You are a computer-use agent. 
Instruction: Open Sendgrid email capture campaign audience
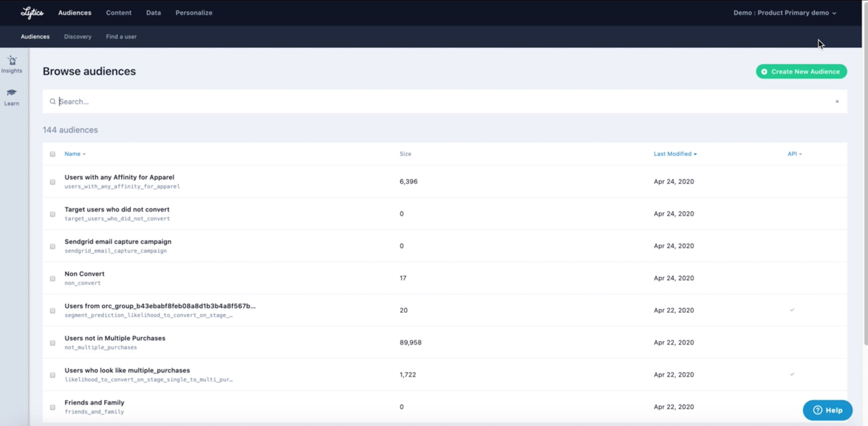click(x=118, y=242)
